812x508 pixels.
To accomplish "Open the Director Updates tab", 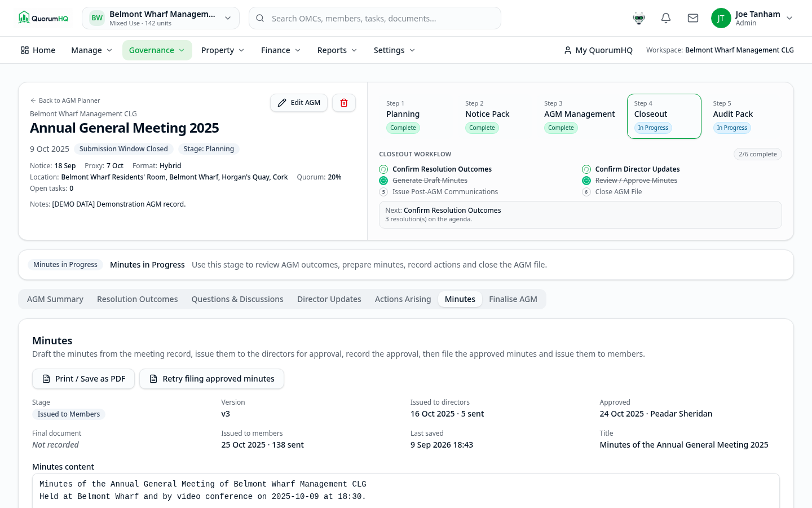I will coord(329,299).
